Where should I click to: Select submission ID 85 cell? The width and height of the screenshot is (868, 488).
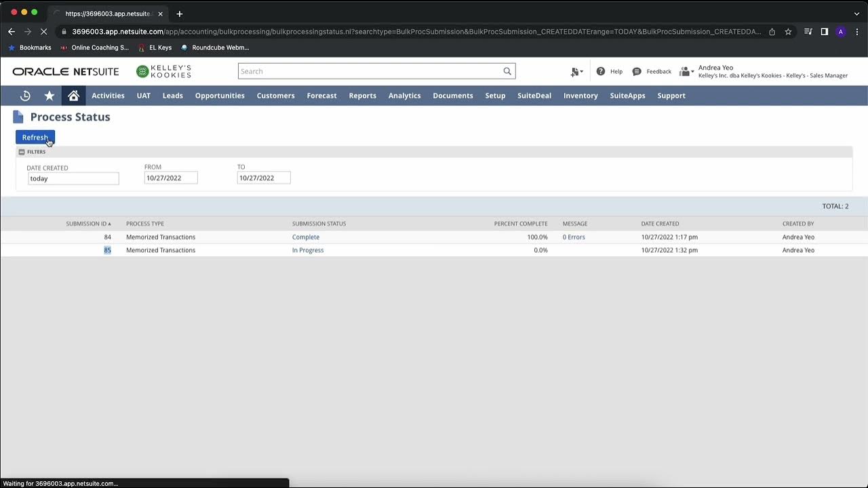(107, 250)
